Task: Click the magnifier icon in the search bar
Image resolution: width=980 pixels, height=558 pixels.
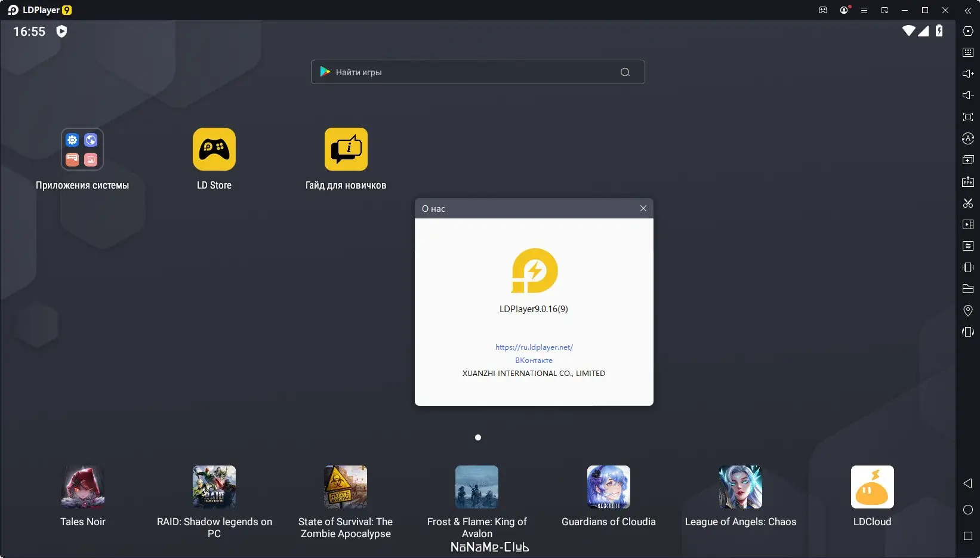Action: pos(625,72)
